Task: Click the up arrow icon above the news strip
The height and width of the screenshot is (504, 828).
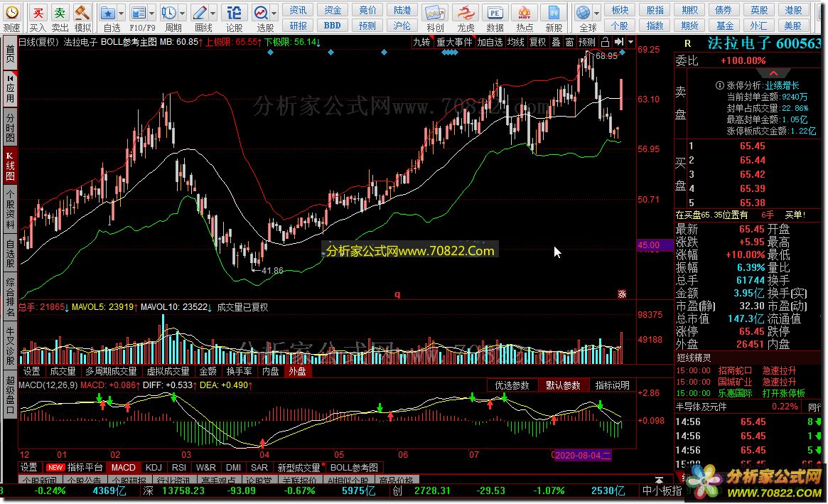Action: pyautogui.click(x=659, y=480)
